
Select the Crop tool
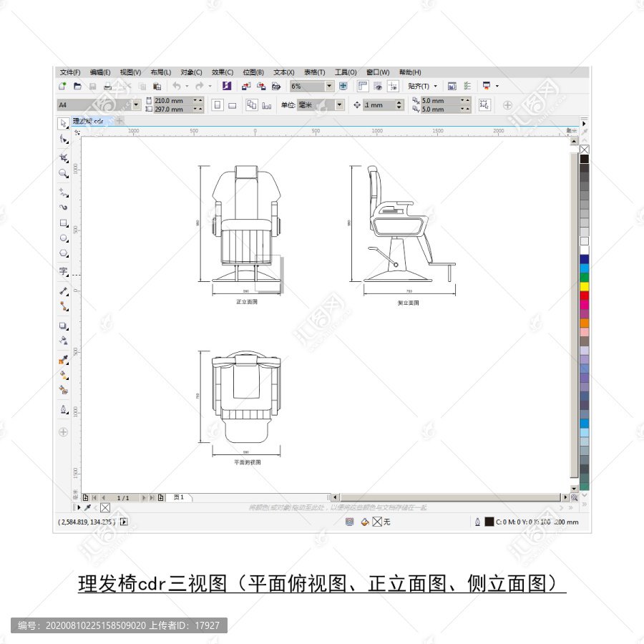click(63, 158)
